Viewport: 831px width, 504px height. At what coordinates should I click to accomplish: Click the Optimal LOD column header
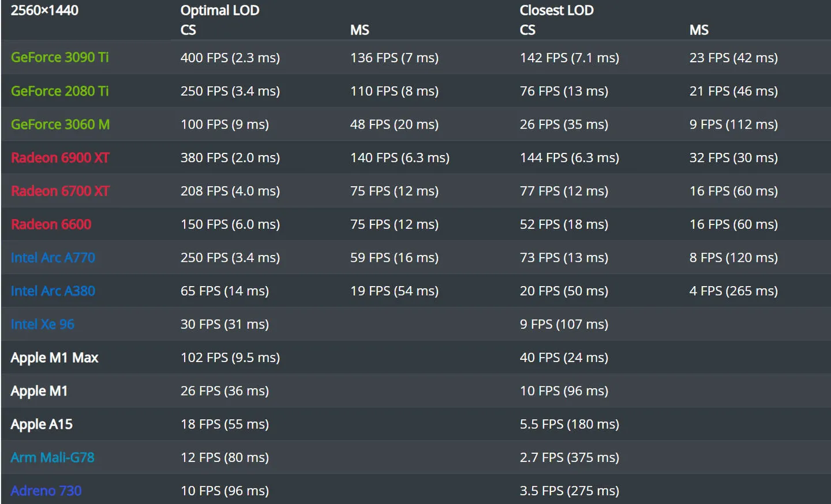click(x=220, y=10)
